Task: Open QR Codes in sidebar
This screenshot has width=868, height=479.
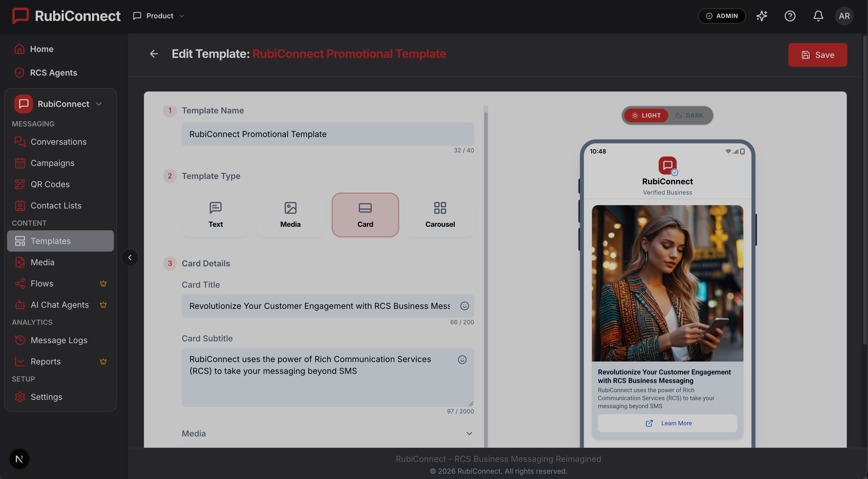Action: click(x=60, y=184)
